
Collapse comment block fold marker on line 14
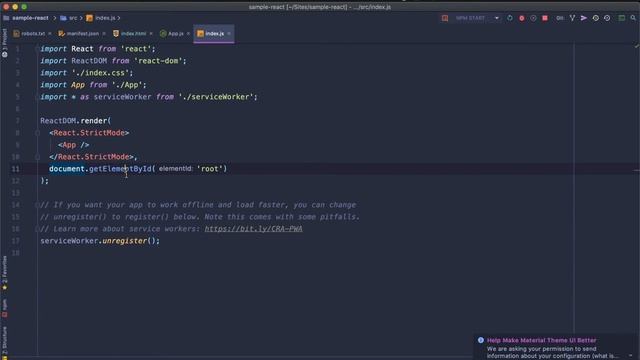click(37, 205)
